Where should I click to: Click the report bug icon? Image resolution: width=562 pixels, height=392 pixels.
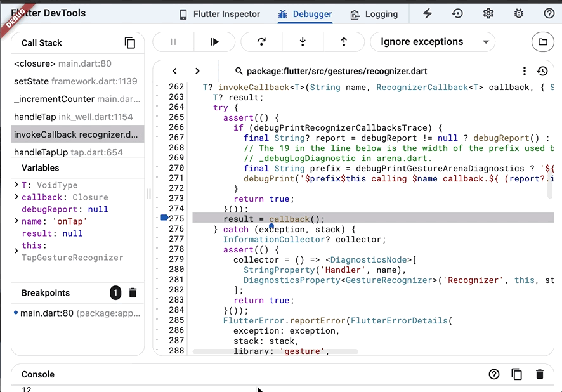[519, 13]
